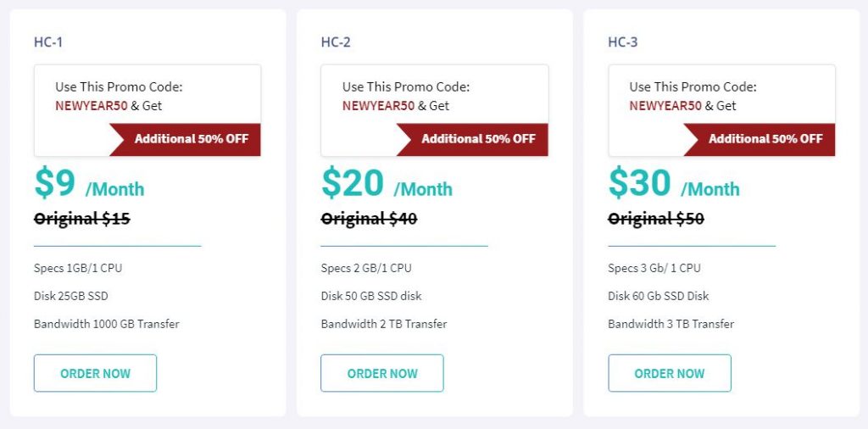Click HC-3's Additional 50% OFF banner
This screenshot has height=429, width=868.
765,139
